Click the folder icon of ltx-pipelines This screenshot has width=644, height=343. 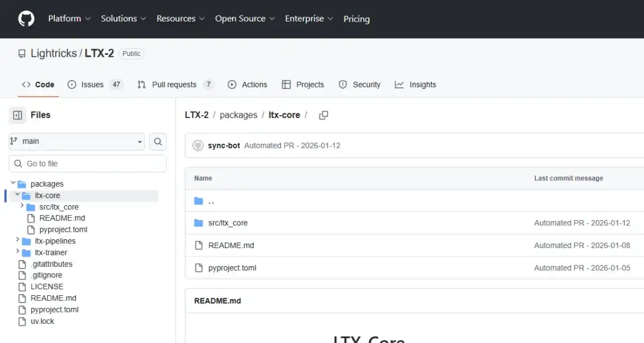(x=26, y=241)
